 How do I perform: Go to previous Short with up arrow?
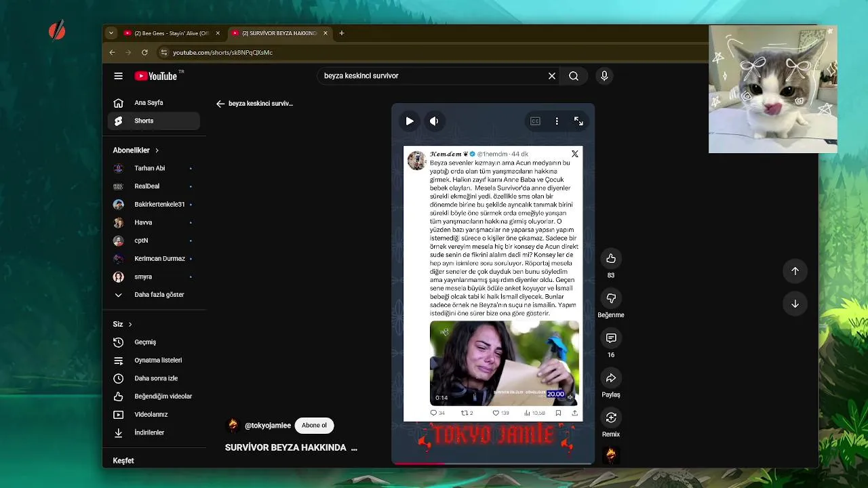tap(795, 271)
